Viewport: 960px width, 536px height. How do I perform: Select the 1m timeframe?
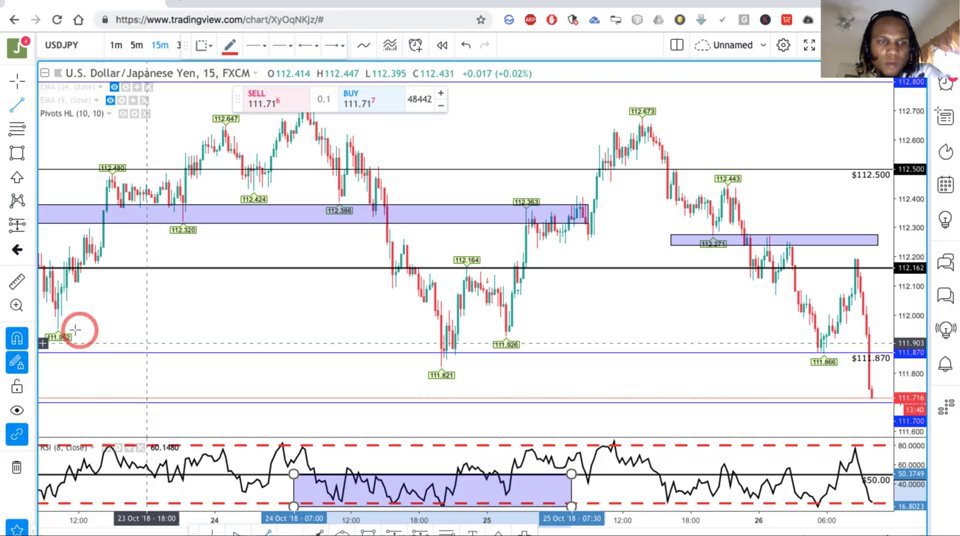pos(116,45)
